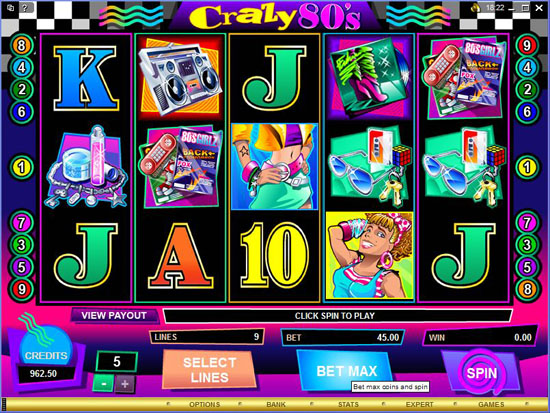
Task: Click the orange payline 8 marker on left
Action: (22, 45)
